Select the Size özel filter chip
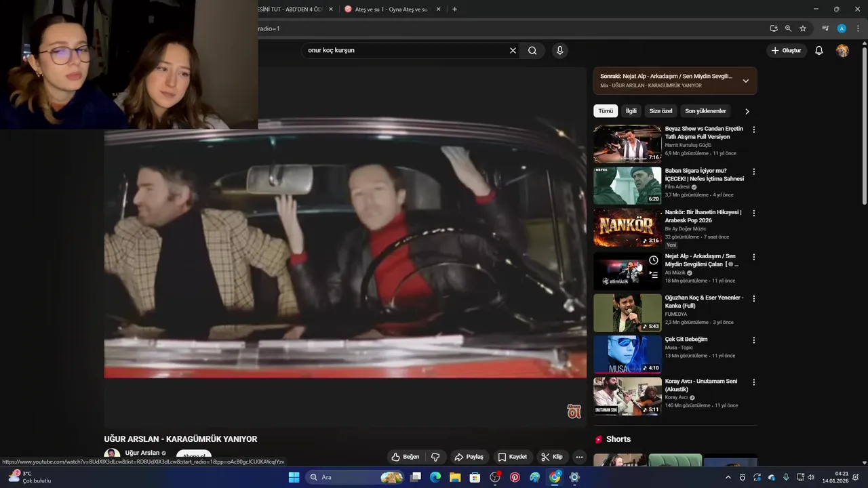The width and height of the screenshot is (868, 488). click(x=660, y=111)
